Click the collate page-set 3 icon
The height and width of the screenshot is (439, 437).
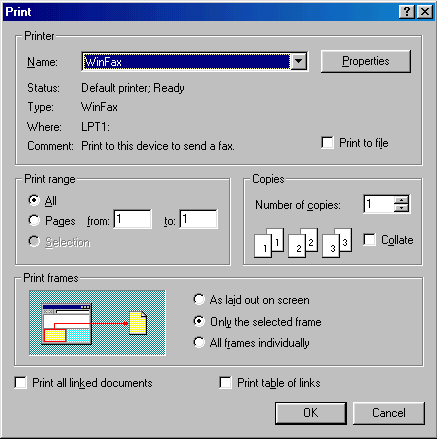pyautogui.click(x=337, y=243)
